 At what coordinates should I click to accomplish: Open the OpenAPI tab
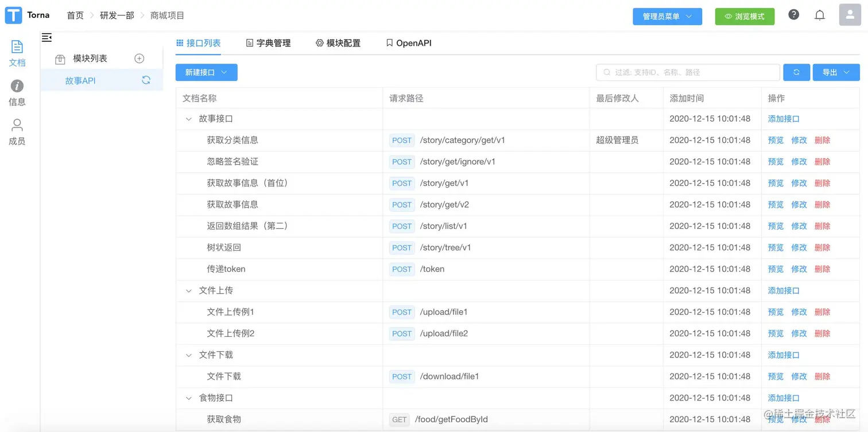(408, 42)
